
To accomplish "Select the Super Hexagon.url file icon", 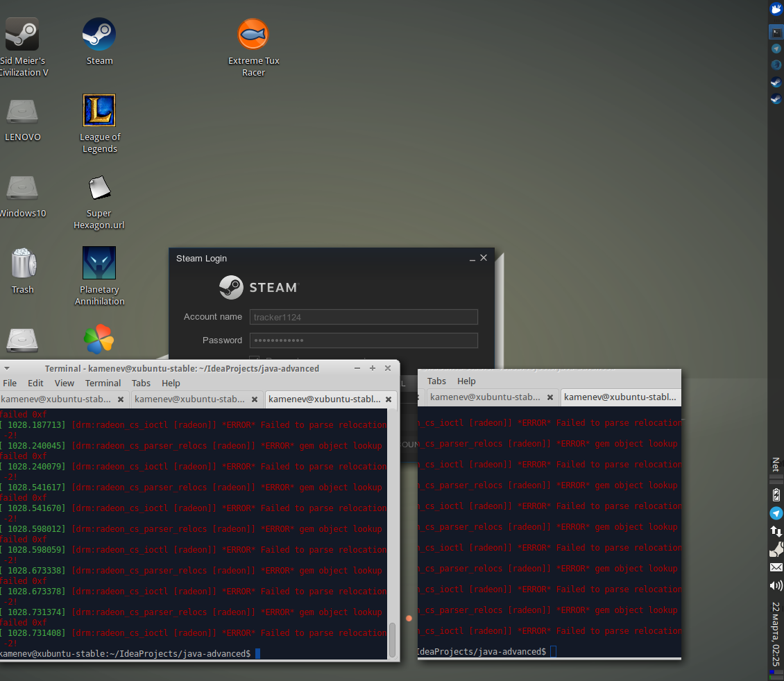I will tap(99, 187).
